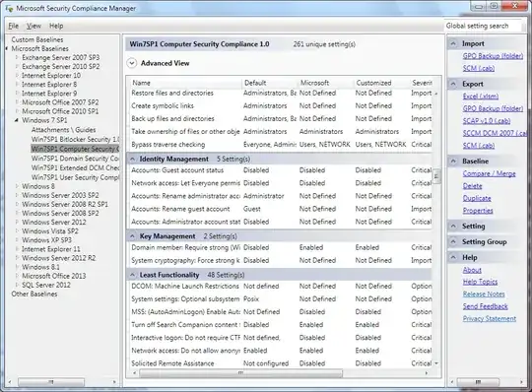Select 'Accounts: Rename guest account' row
532x392 pixels.
281,209
